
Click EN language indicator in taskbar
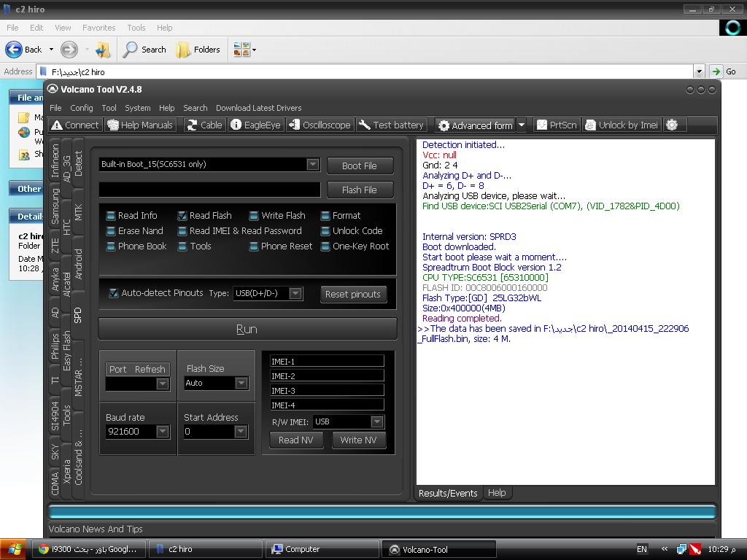click(642, 550)
